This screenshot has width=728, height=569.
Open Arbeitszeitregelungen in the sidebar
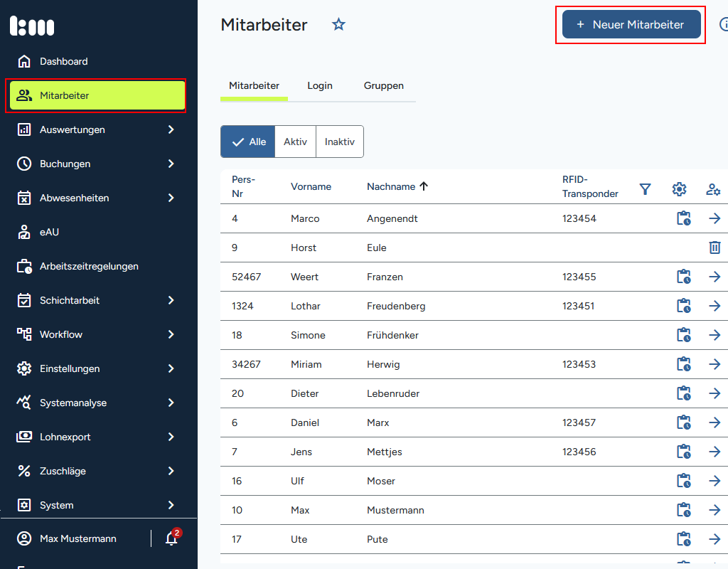[x=89, y=266]
